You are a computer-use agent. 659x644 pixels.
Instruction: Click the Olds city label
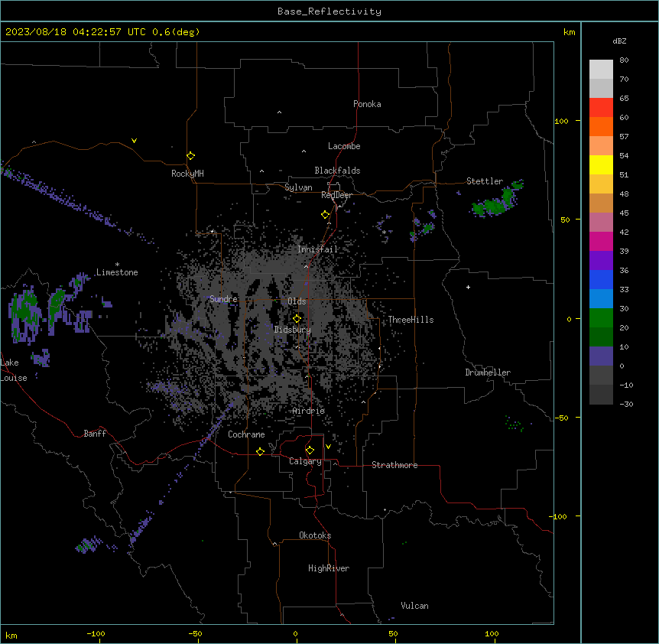(297, 301)
